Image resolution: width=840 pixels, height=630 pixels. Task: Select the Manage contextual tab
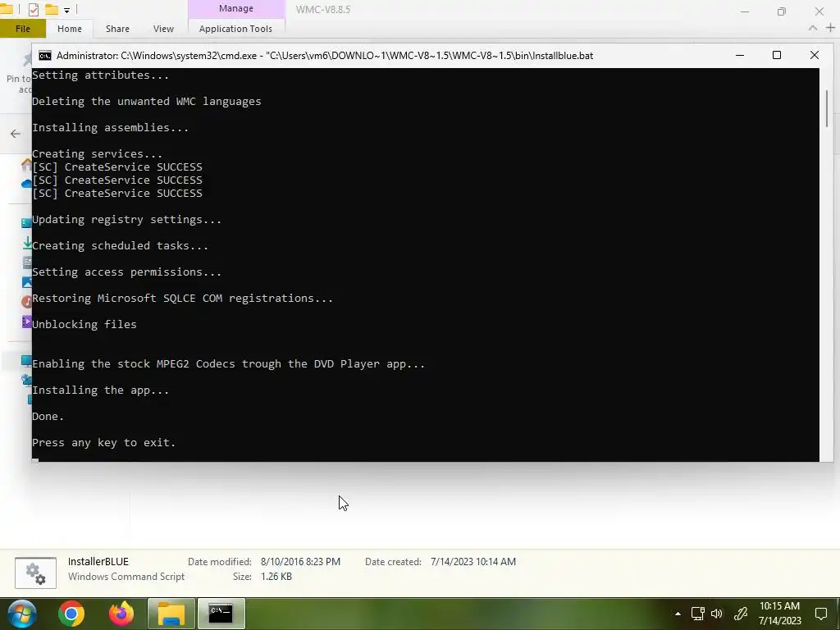pyautogui.click(x=236, y=8)
